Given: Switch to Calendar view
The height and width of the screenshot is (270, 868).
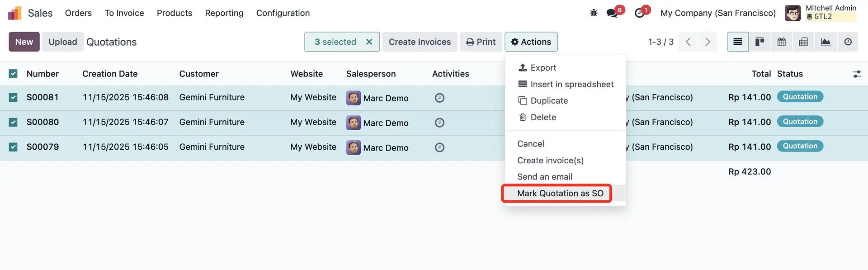Looking at the screenshot, I should click(x=781, y=42).
